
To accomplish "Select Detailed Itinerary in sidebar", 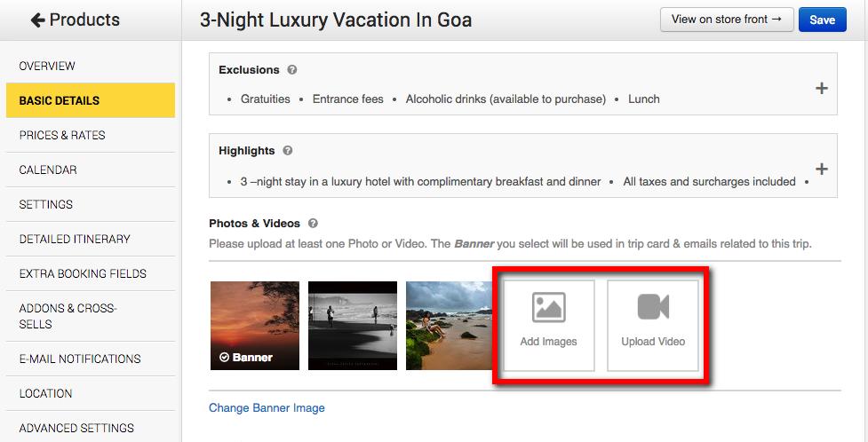I will click(75, 239).
